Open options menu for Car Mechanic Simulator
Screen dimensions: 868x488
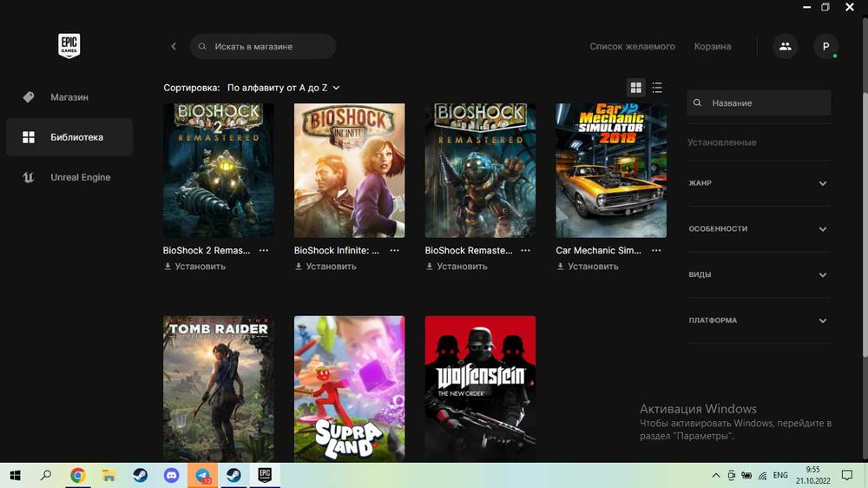point(656,250)
